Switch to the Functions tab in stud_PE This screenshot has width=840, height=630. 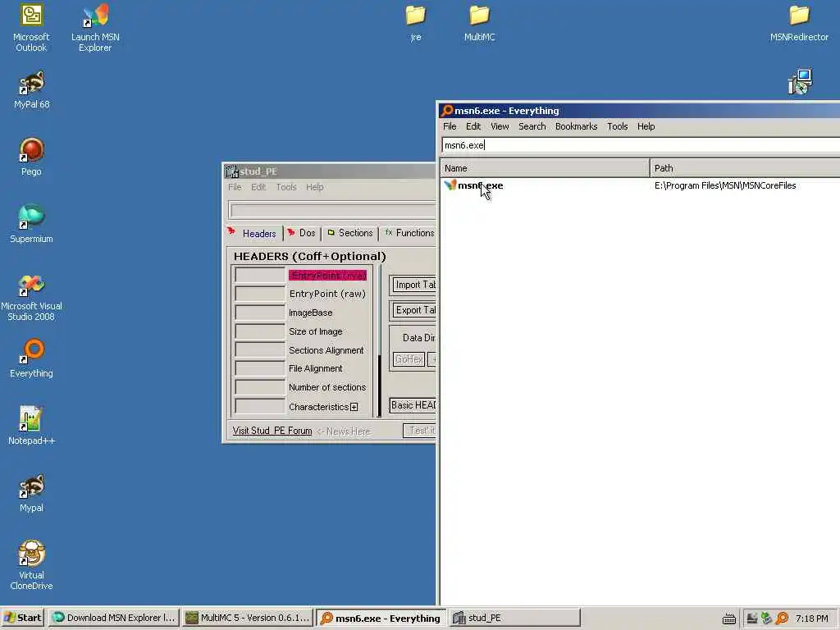click(409, 233)
